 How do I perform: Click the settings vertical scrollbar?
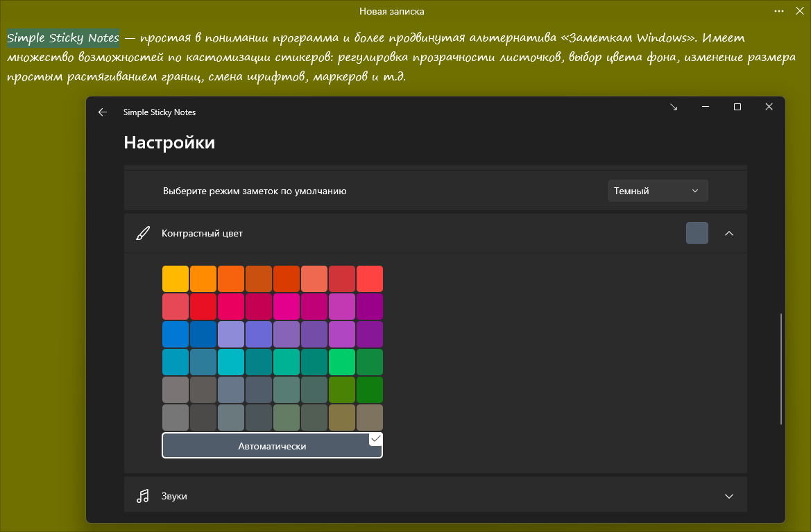coord(781,368)
